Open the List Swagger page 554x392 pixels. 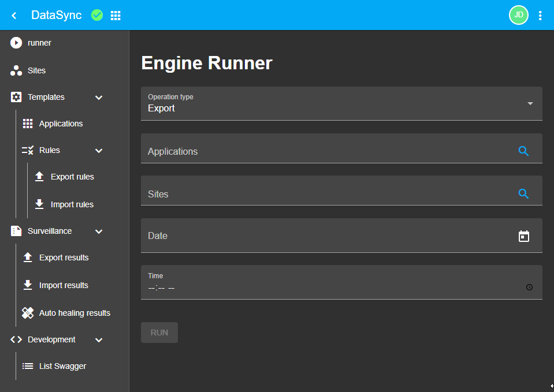[62, 366]
